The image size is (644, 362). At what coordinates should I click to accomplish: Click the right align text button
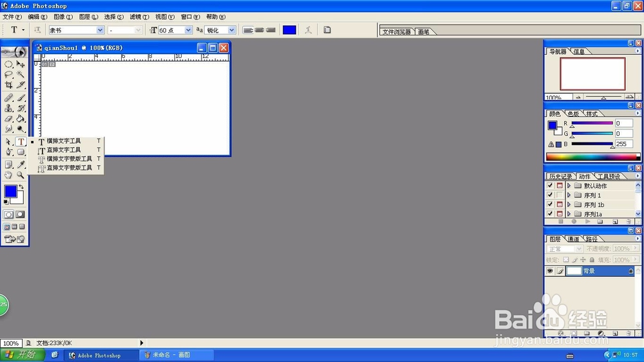click(270, 30)
